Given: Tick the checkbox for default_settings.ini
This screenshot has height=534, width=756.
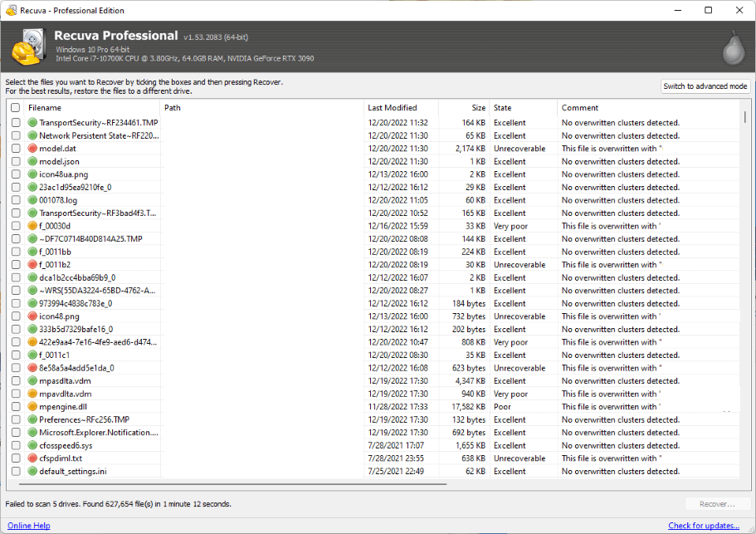Looking at the screenshot, I should point(16,471).
